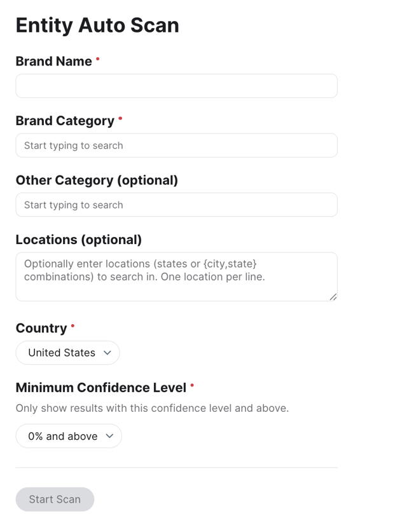Click the 'Locations (optional)' label

pyautogui.click(x=79, y=240)
